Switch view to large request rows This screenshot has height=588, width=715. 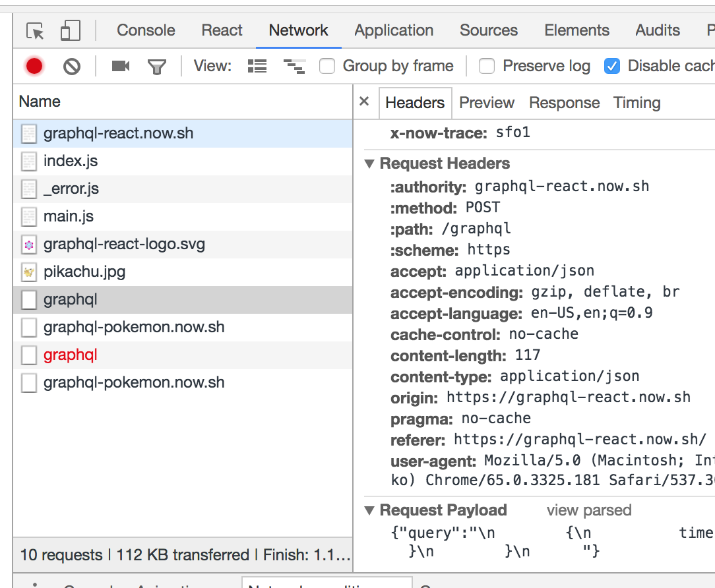click(x=257, y=66)
